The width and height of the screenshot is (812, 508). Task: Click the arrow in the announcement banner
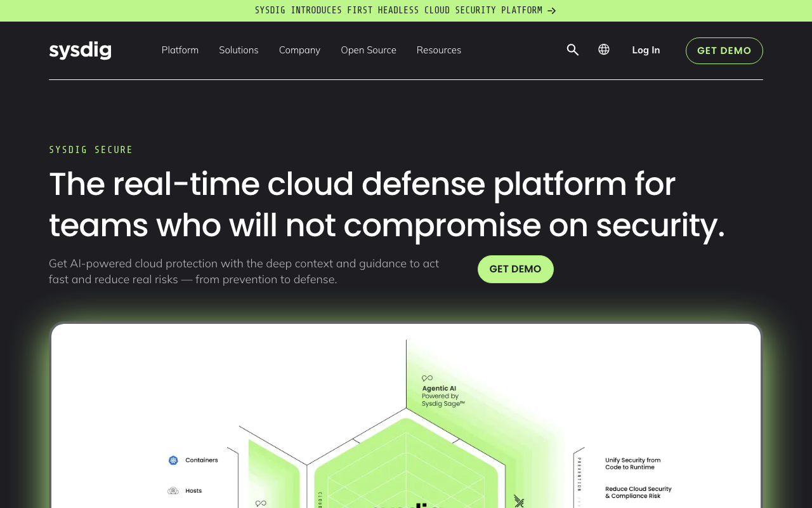[x=552, y=11]
